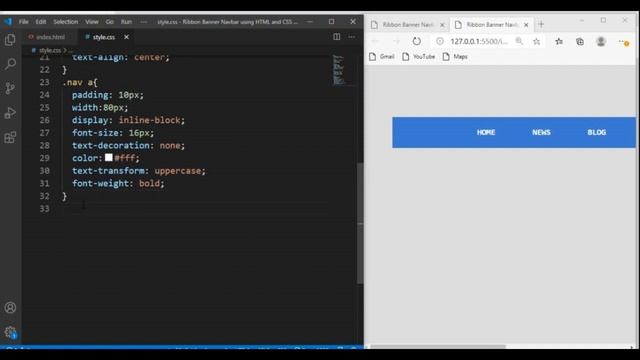640x360 pixels.
Task: Click on the .nav a selector text
Action: (80, 82)
